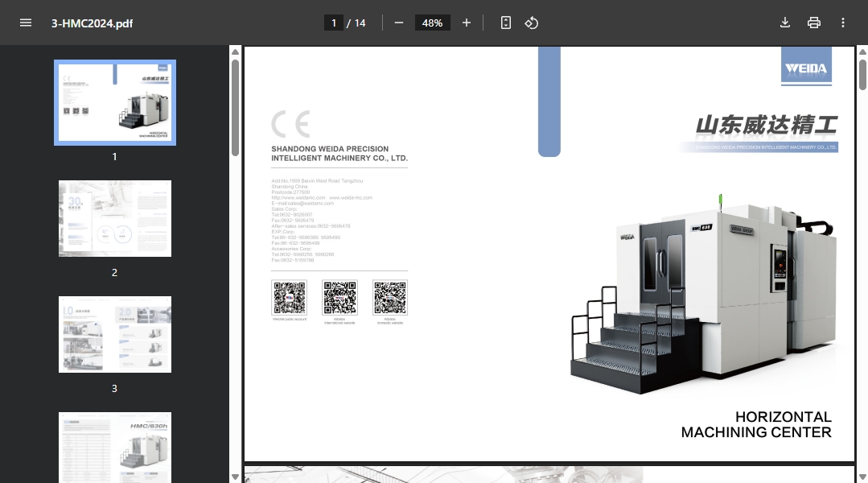Rotate the document counterclockwise

click(531, 23)
